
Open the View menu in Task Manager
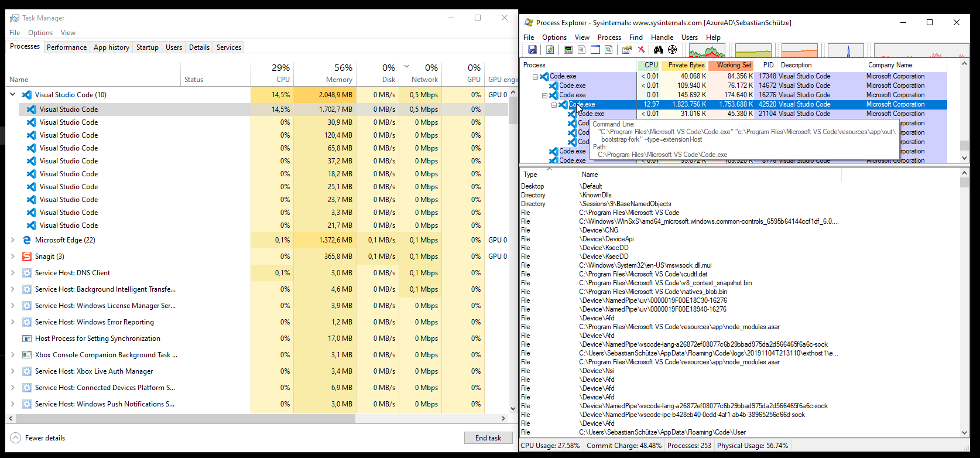tap(68, 33)
